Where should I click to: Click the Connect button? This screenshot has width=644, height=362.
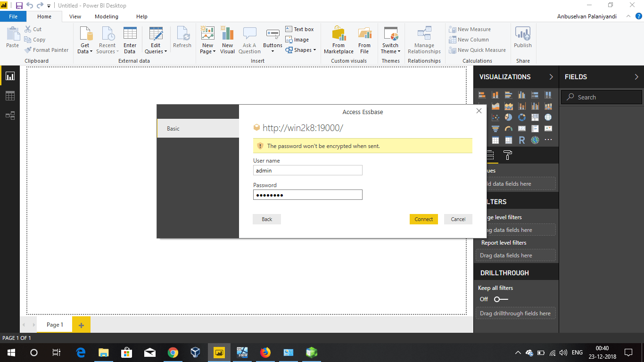424,219
